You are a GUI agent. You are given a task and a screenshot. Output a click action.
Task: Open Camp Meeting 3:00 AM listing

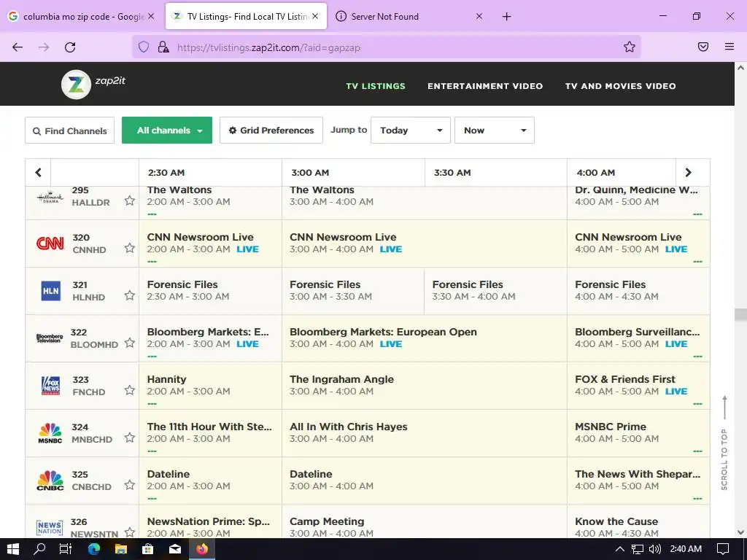click(x=425, y=521)
